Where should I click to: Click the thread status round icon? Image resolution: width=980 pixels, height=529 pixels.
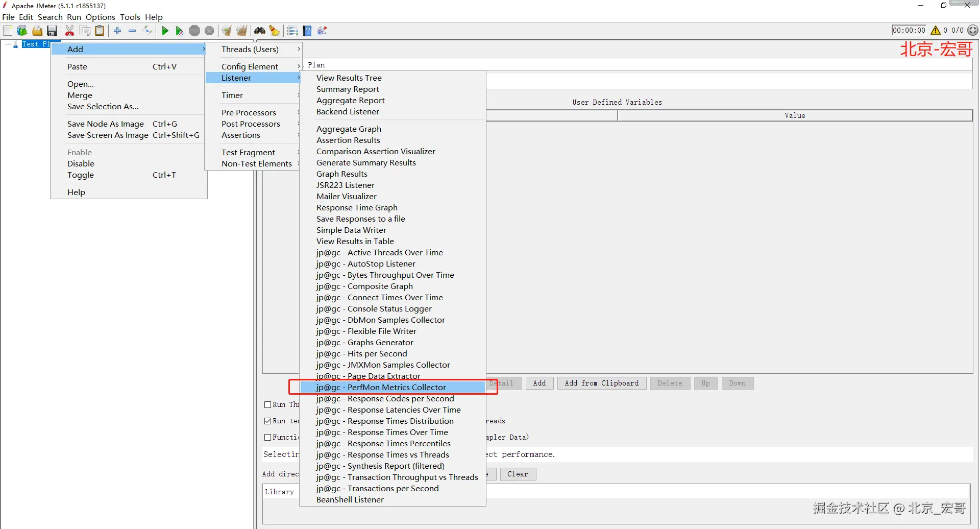pos(973,30)
